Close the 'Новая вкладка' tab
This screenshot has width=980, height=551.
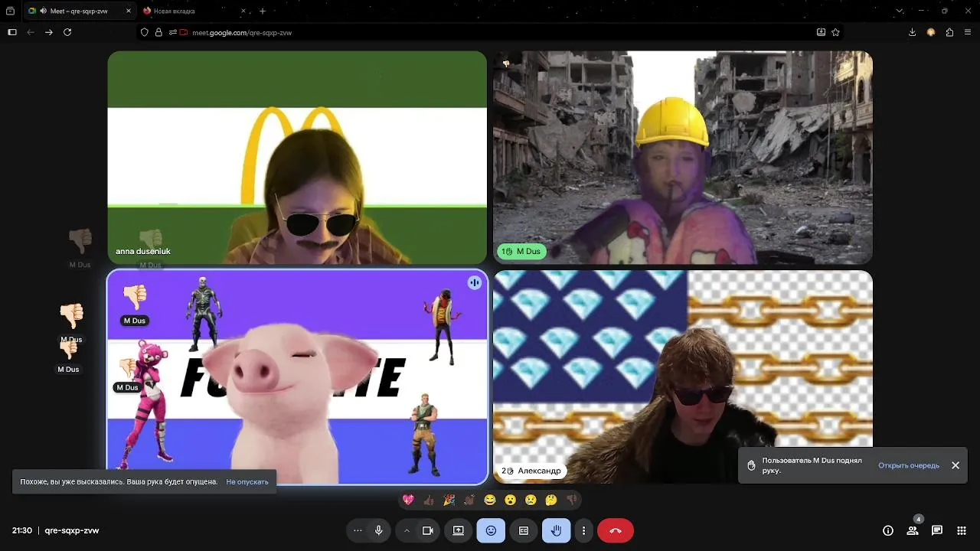pyautogui.click(x=243, y=11)
